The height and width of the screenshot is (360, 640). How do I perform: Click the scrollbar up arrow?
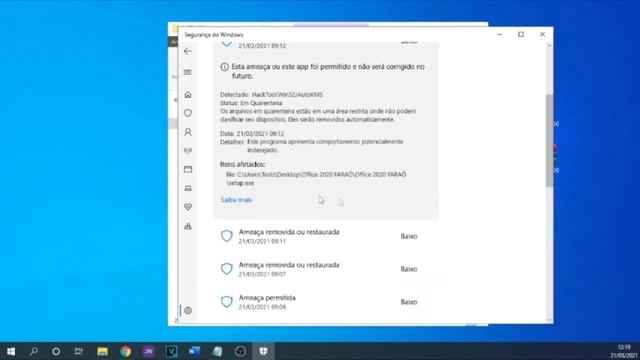pos(549,45)
